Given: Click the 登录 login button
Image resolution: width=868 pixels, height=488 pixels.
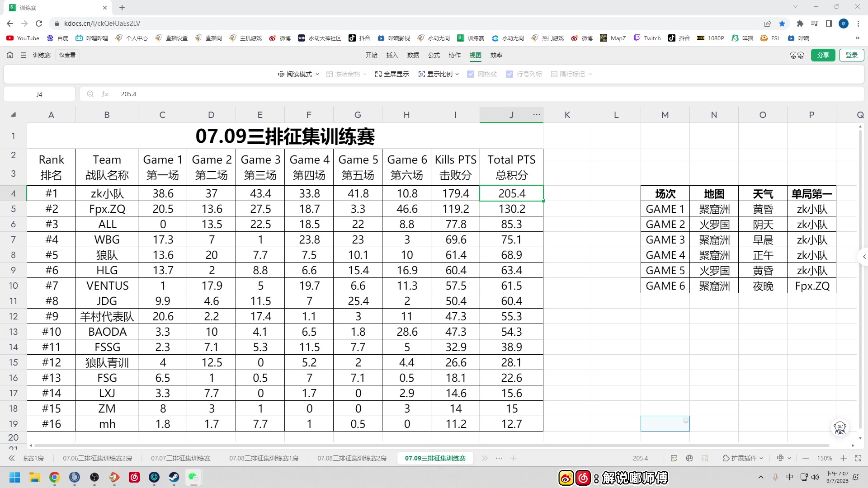Looking at the screenshot, I should click(852, 55).
